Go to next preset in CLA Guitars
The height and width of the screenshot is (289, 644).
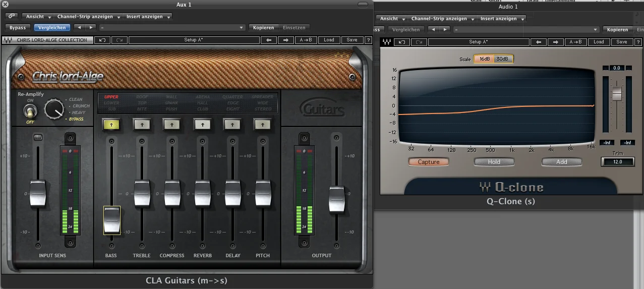pyautogui.click(x=286, y=40)
